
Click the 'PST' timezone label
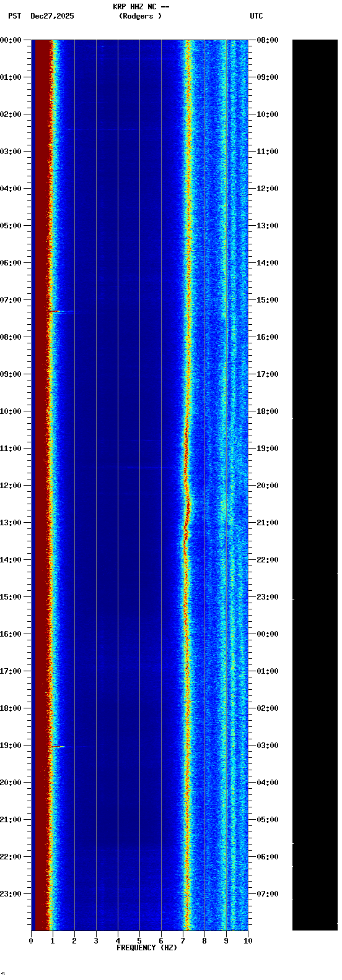point(14,16)
